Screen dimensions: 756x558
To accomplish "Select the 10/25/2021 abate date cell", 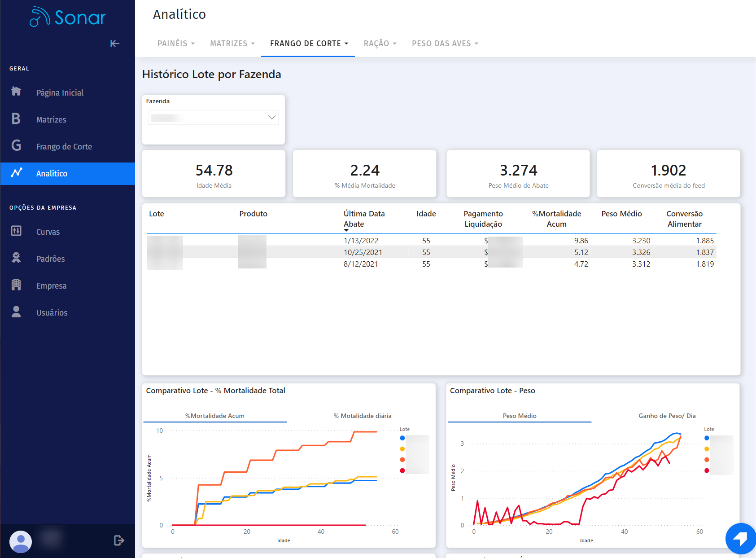I will (363, 252).
